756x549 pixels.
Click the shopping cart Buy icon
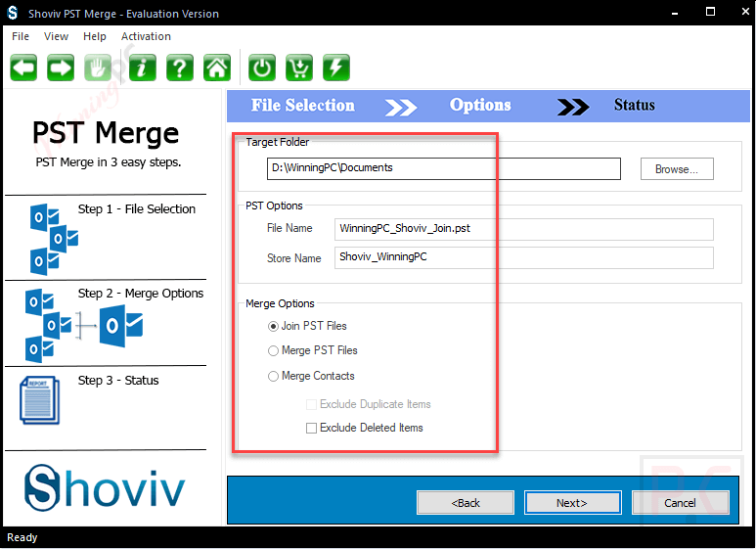tap(299, 68)
